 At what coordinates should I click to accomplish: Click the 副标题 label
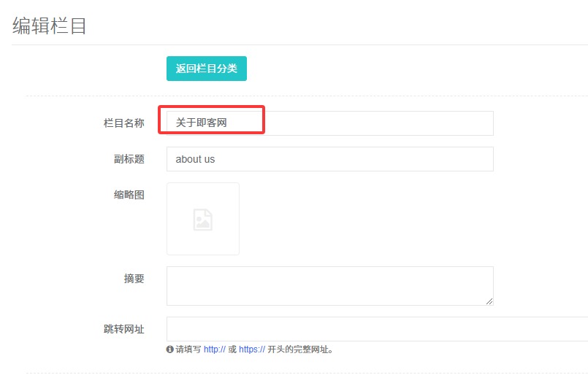[129, 159]
